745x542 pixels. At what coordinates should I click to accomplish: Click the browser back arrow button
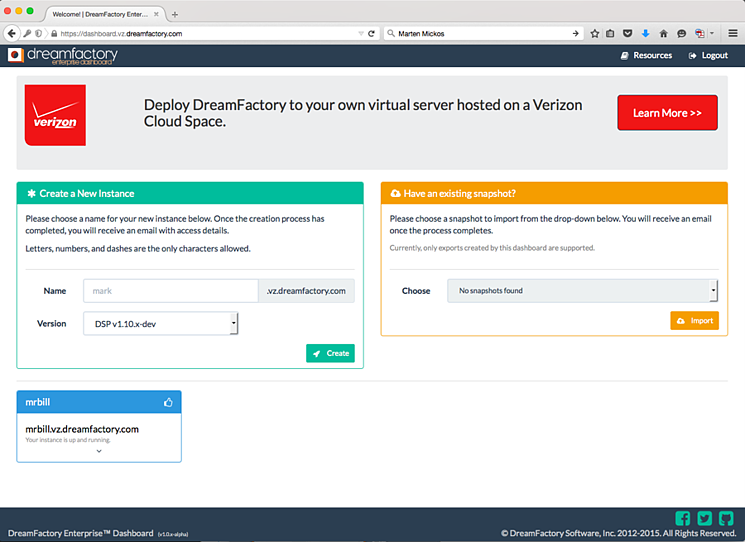coord(11,33)
